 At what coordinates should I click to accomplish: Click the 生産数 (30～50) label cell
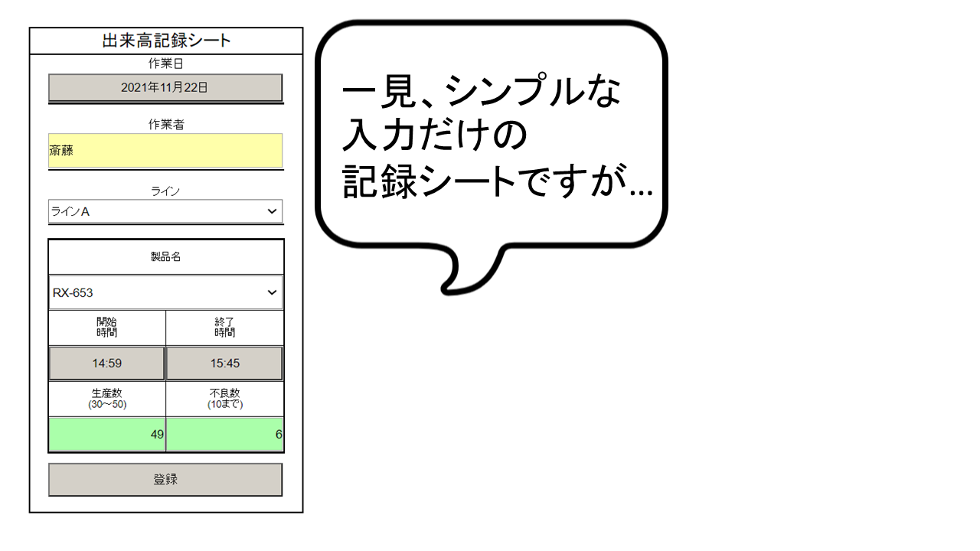107,399
